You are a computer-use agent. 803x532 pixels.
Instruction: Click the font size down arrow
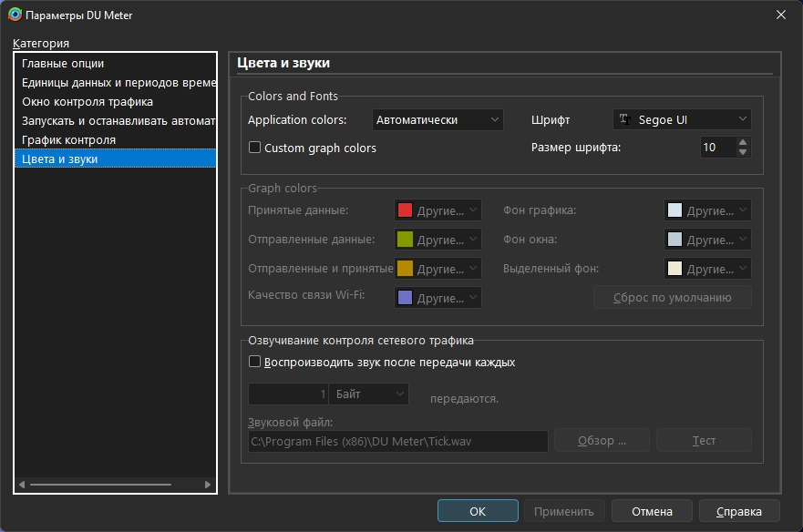743,152
